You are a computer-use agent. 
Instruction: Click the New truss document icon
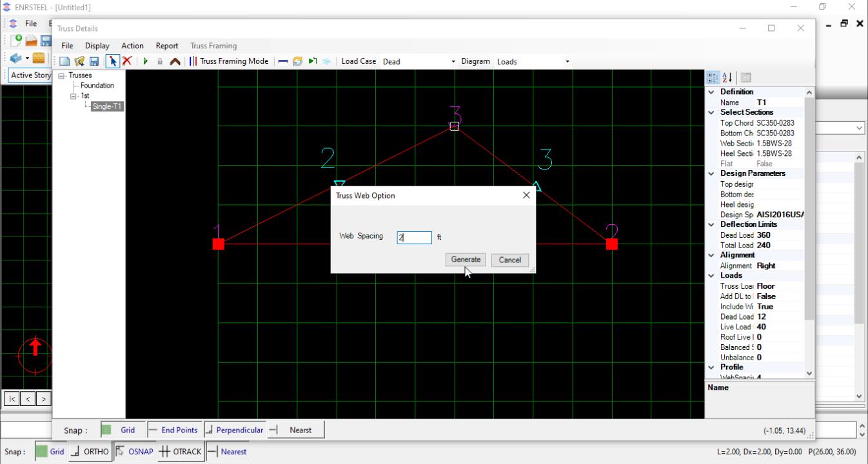[x=65, y=61]
